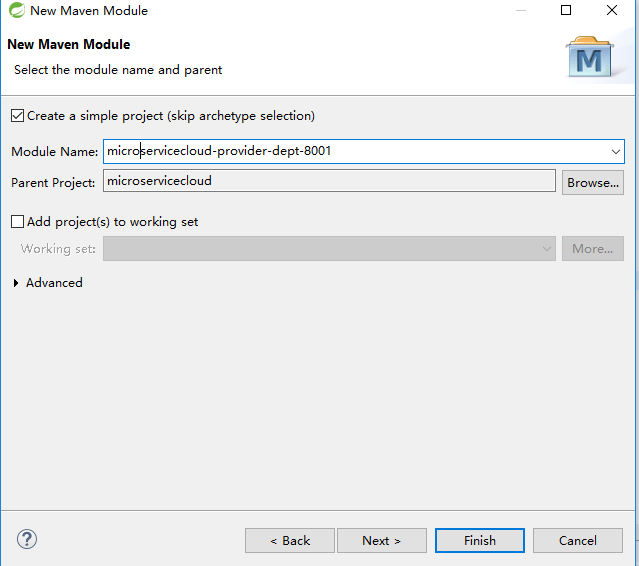Click the help question mark icon
The image size is (639, 566).
[x=27, y=539]
